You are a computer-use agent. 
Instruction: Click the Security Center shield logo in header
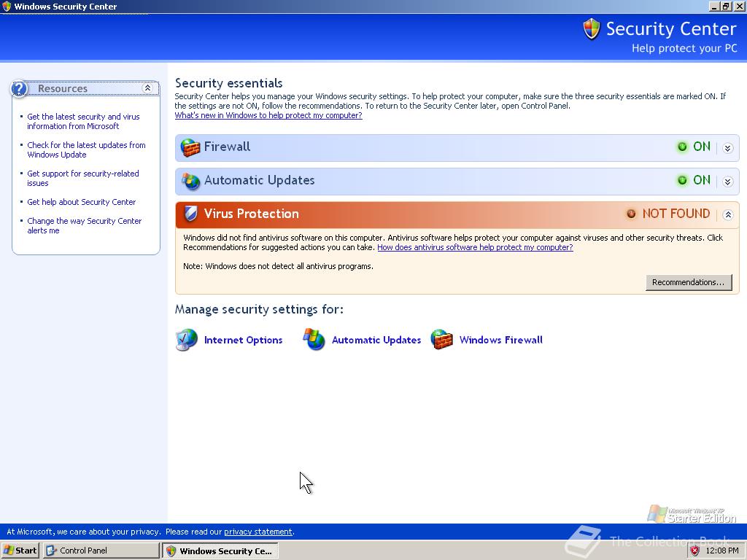pyautogui.click(x=592, y=28)
